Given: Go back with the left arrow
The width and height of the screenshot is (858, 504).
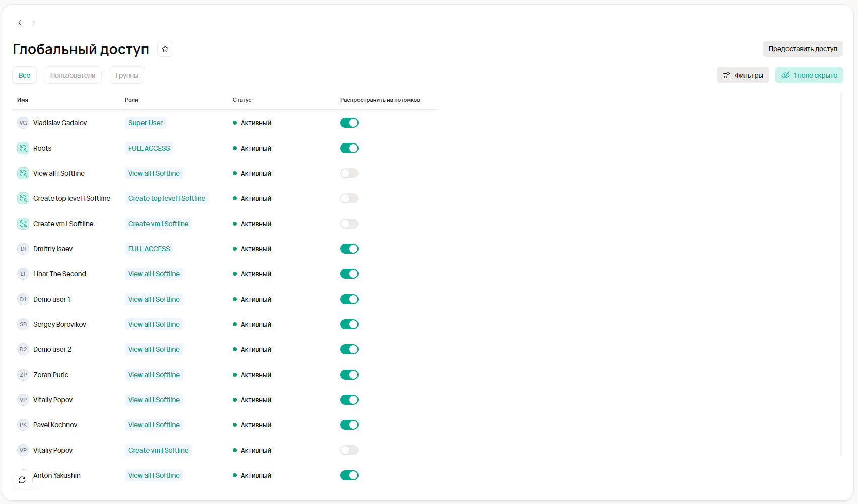Looking at the screenshot, I should (x=20, y=23).
